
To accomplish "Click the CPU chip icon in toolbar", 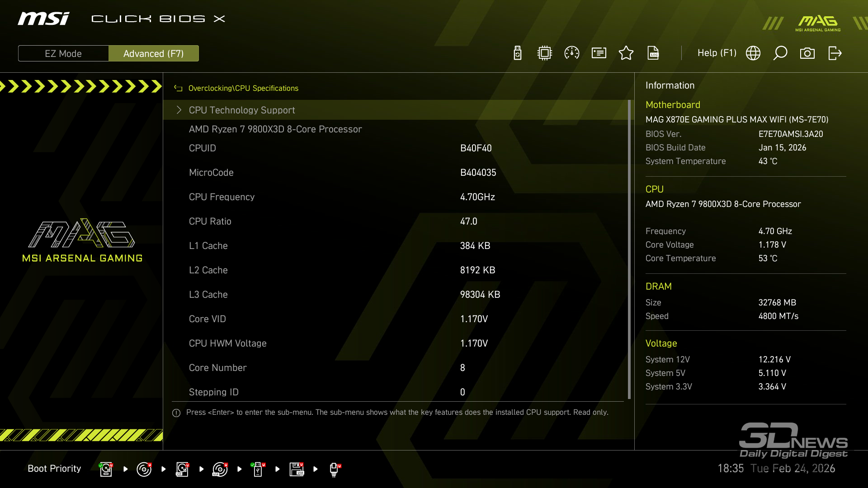I will (545, 53).
